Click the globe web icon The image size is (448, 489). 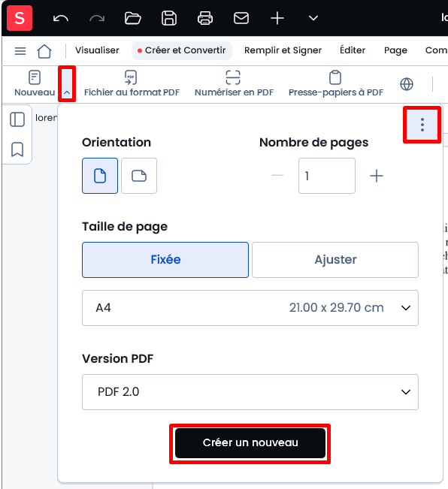tap(407, 84)
